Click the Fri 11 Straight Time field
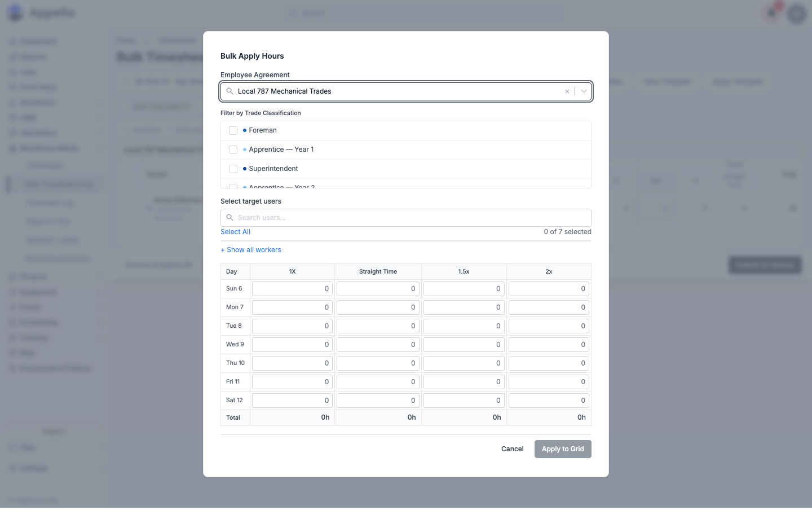This screenshot has height=528, width=812. [378, 382]
